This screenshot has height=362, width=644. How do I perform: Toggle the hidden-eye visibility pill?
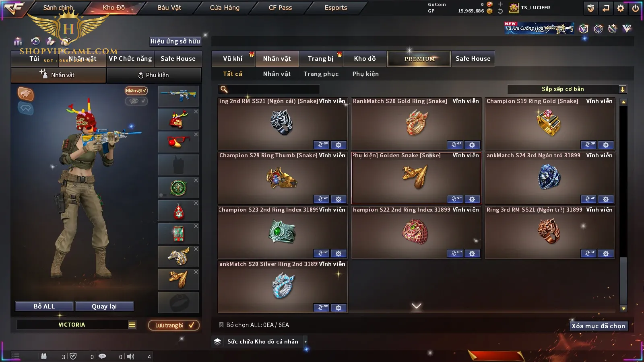[136, 101]
